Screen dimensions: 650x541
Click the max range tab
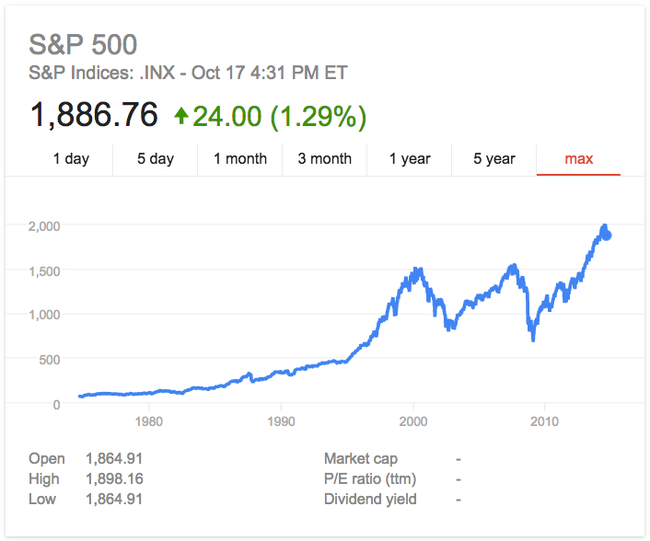coord(579,159)
